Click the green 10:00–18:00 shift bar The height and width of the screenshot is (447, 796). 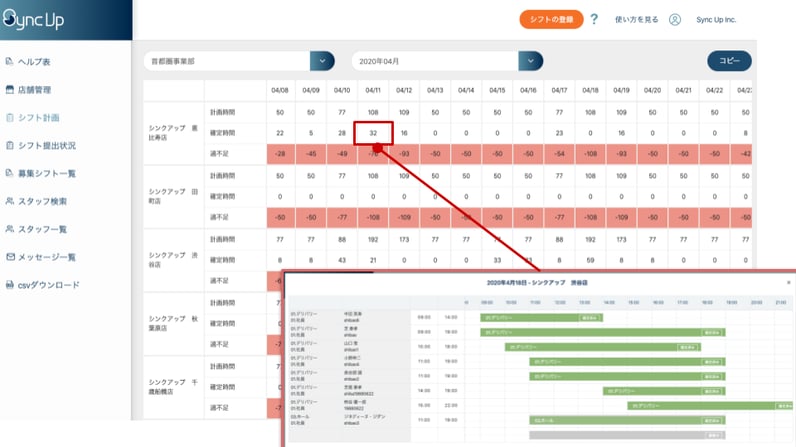[603, 347]
